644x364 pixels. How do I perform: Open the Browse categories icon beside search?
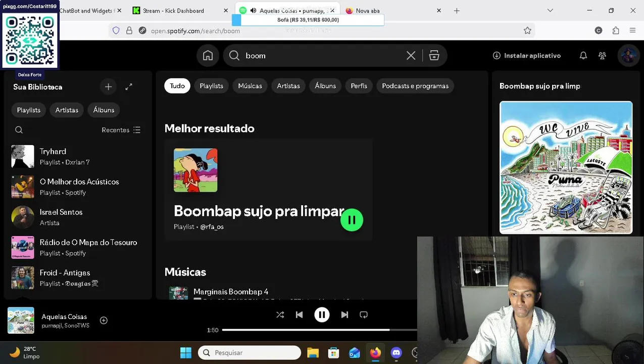[434, 56]
